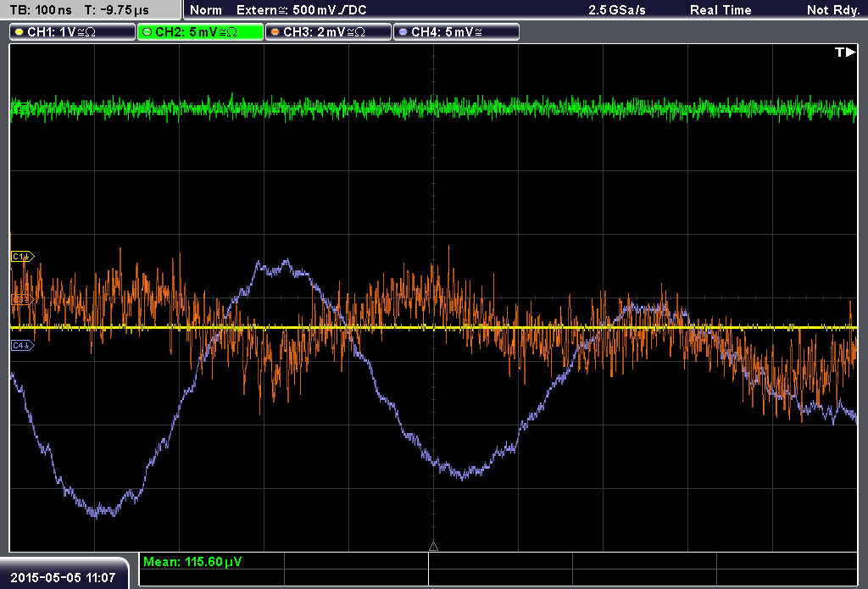This screenshot has width=868, height=589.
Task: Click the Norm trigger mode label
Action: coord(206,10)
